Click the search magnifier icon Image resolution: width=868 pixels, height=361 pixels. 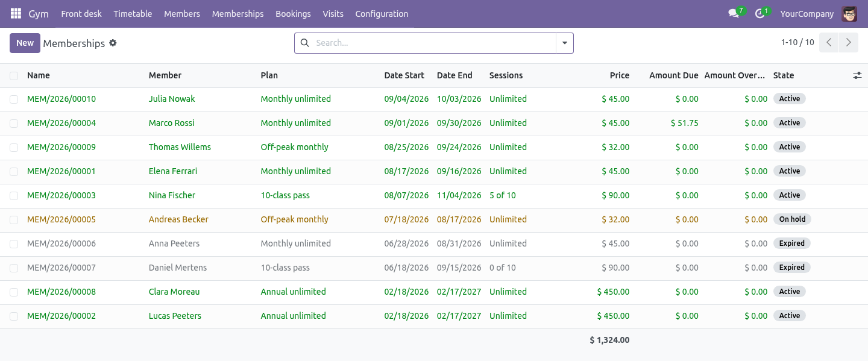pos(304,43)
